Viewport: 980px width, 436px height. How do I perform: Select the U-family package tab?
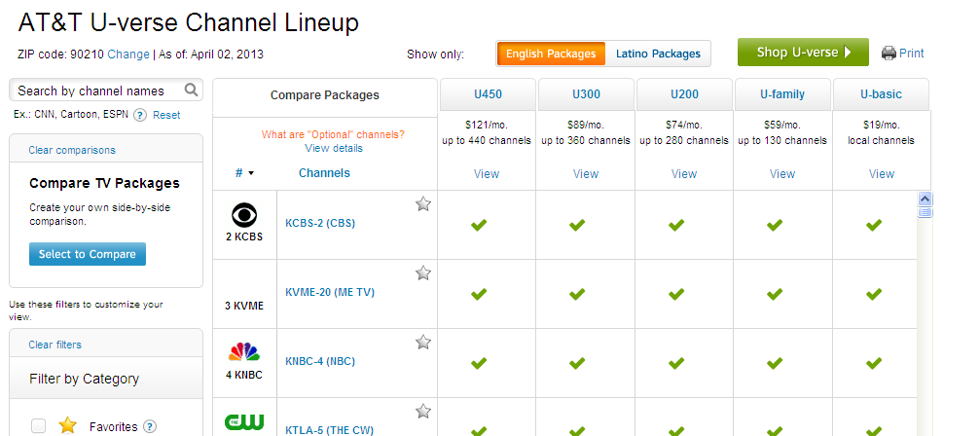782,94
